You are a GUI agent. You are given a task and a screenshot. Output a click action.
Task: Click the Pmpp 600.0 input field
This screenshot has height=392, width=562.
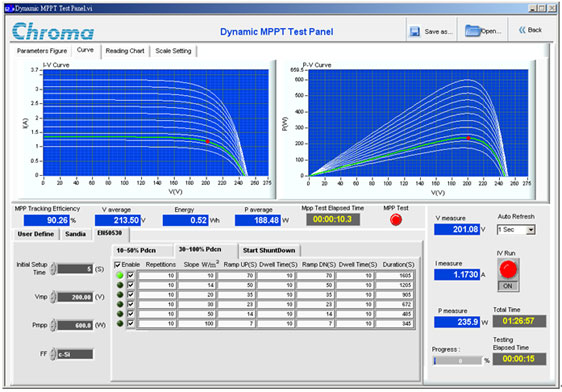coord(75,325)
